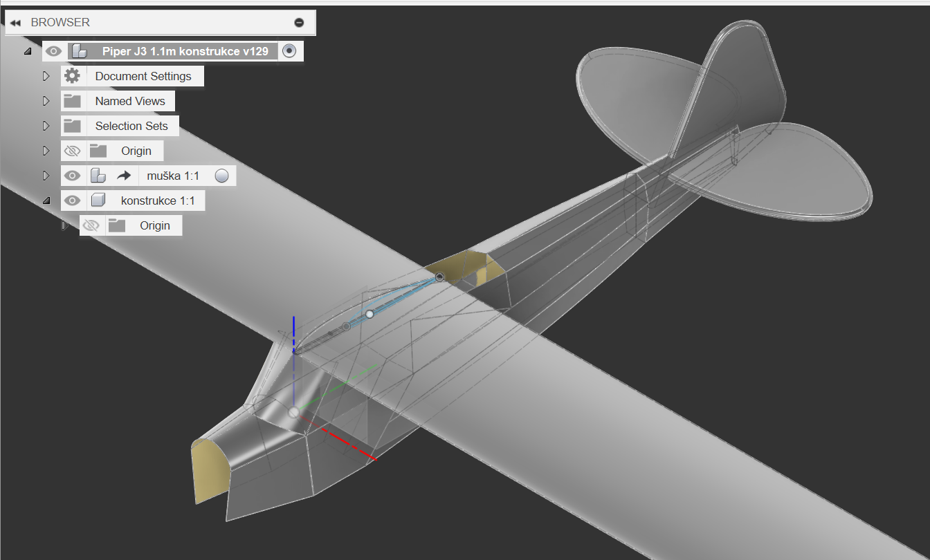Click the muška external link arrow icon

124,176
